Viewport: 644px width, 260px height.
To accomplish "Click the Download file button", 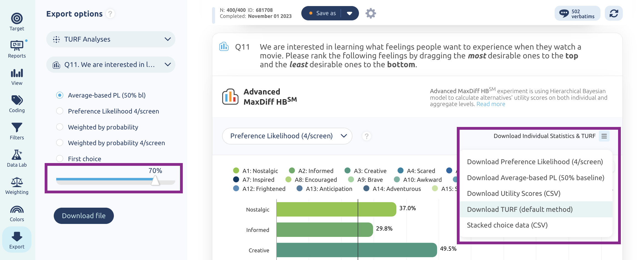I will click(x=84, y=216).
